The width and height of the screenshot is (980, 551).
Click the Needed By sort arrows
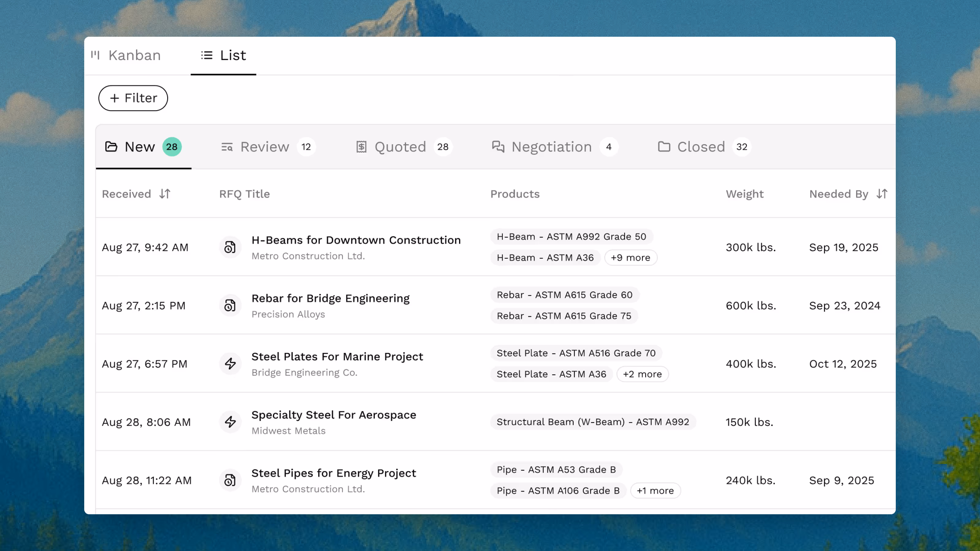881,194
